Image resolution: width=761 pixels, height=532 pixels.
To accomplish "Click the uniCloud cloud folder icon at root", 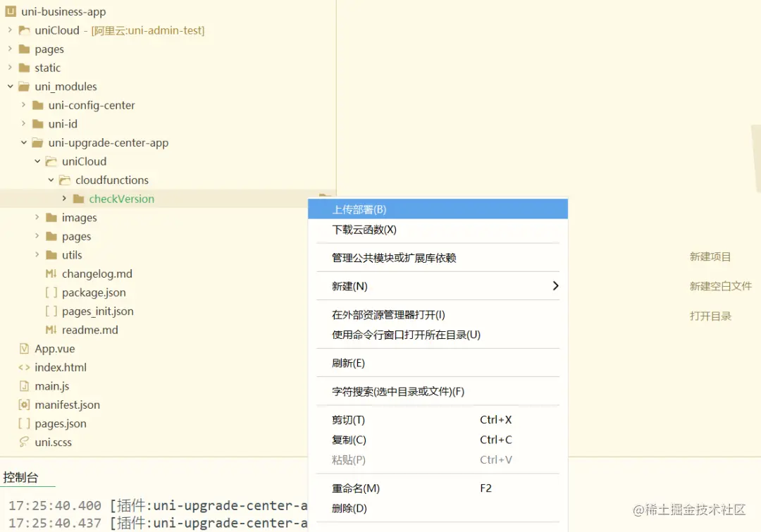I will 24,30.
